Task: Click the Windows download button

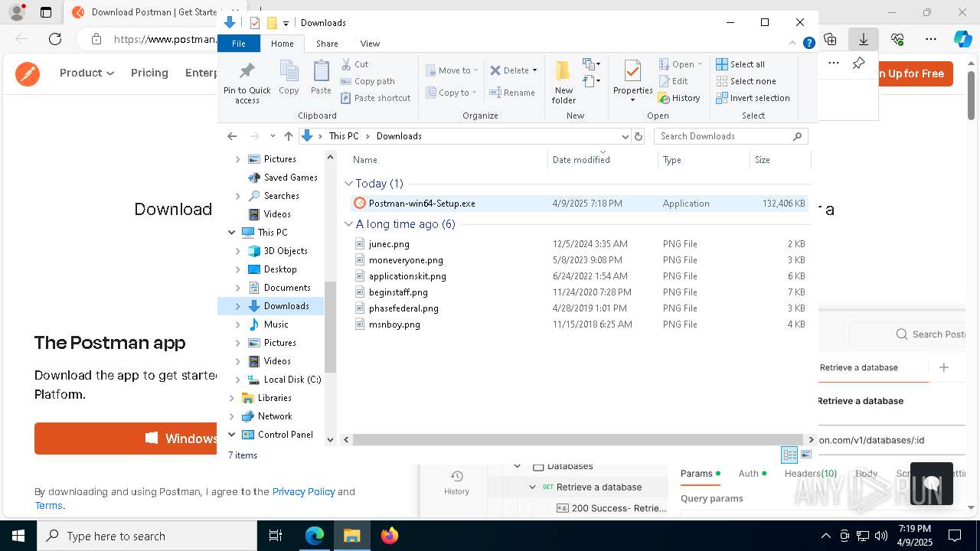Action: 126,439
